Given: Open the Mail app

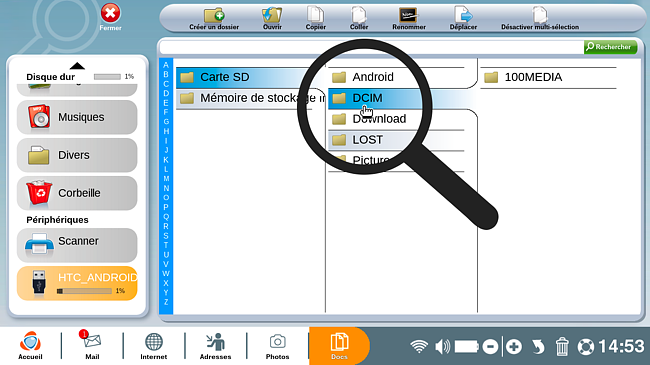Looking at the screenshot, I should tap(92, 346).
